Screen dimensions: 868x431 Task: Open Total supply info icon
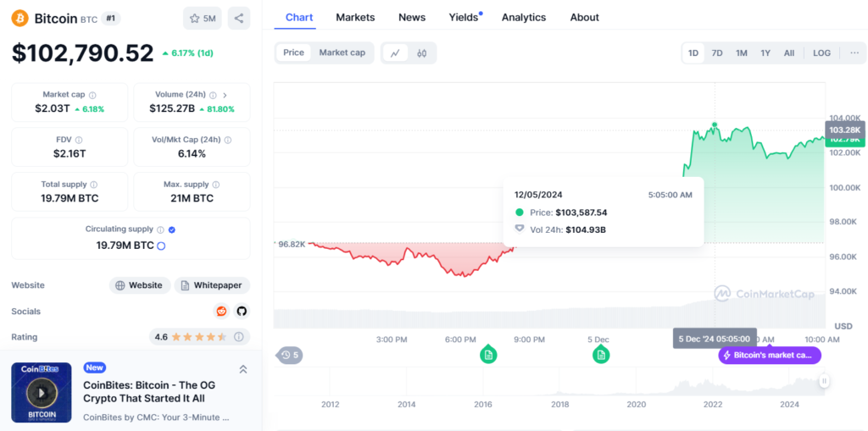[x=93, y=185]
